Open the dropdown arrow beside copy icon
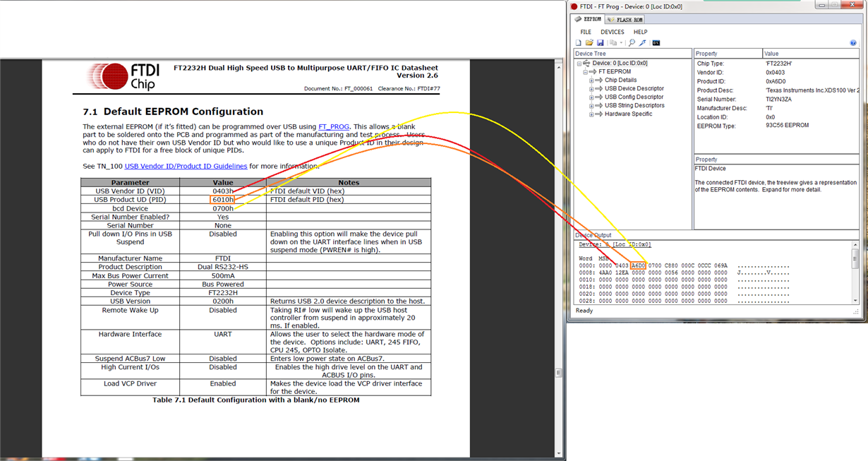The height and width of the screenshot is (461, 868). (x=621, y=43)
